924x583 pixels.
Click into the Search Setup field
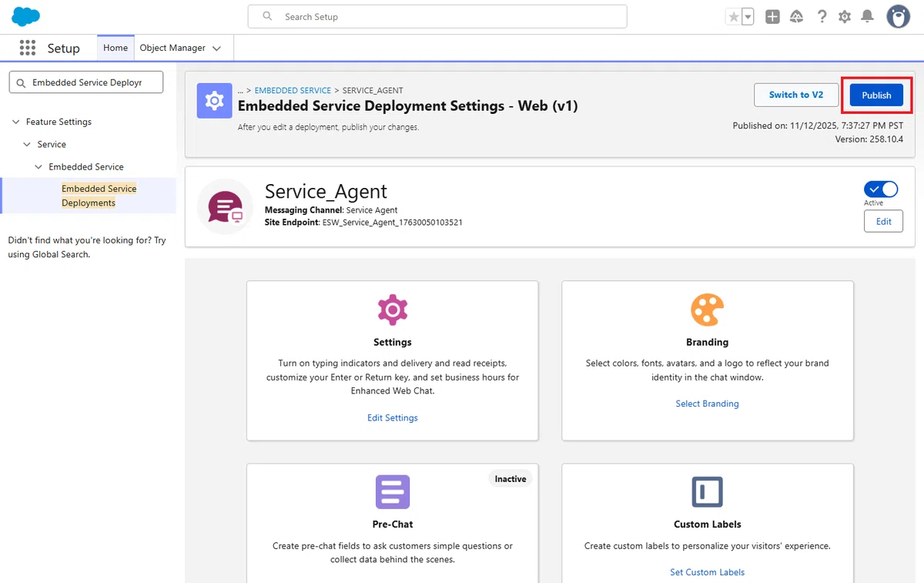pyautogui.click(x=437, y=16)
